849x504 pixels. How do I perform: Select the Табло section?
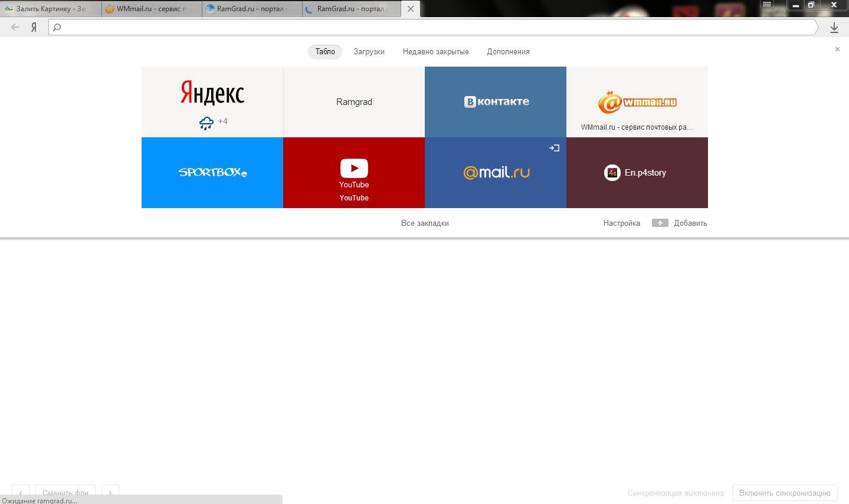pos(325,52)
